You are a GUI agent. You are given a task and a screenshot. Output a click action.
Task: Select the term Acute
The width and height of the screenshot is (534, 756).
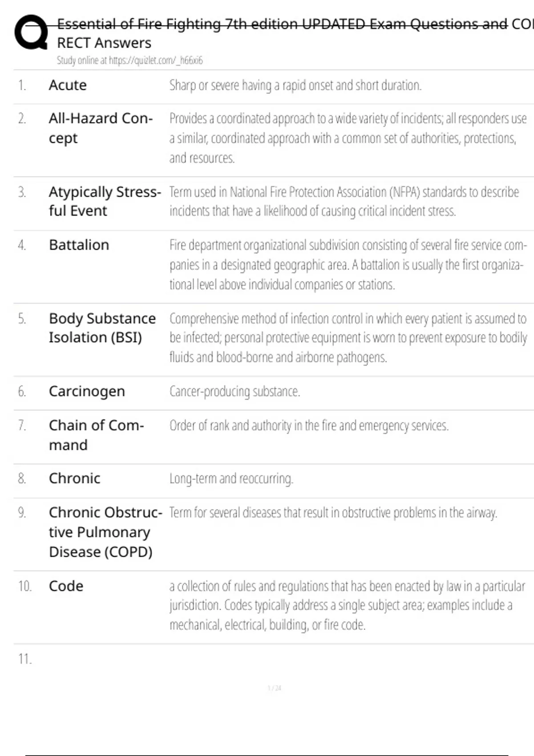(x=68, y=85)
